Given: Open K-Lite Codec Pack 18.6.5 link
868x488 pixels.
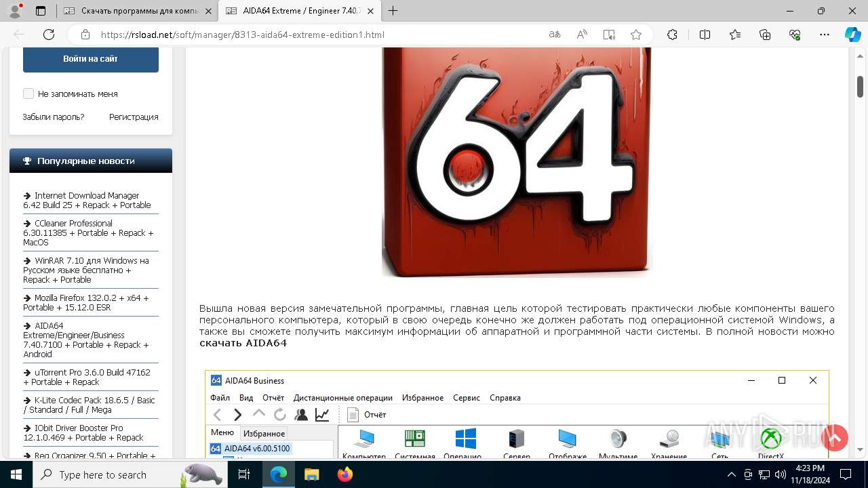Looking at the screenshot, I should (89, 405).
